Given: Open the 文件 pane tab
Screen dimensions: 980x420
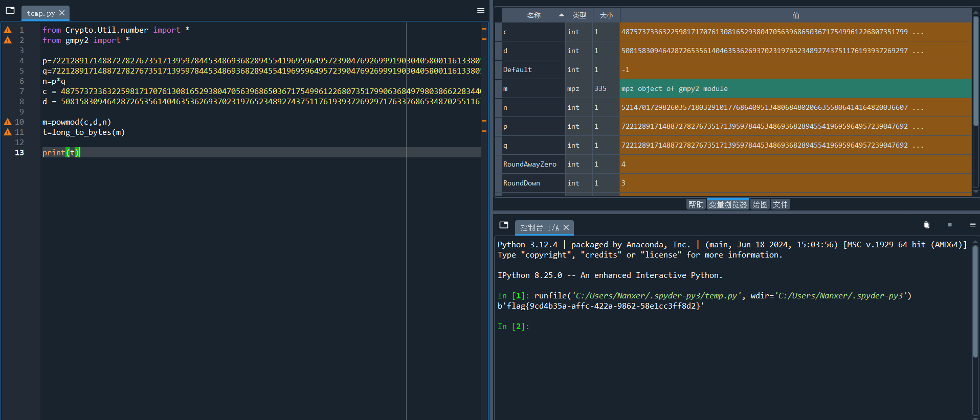Looking at the screenshot, I should 780,204.
